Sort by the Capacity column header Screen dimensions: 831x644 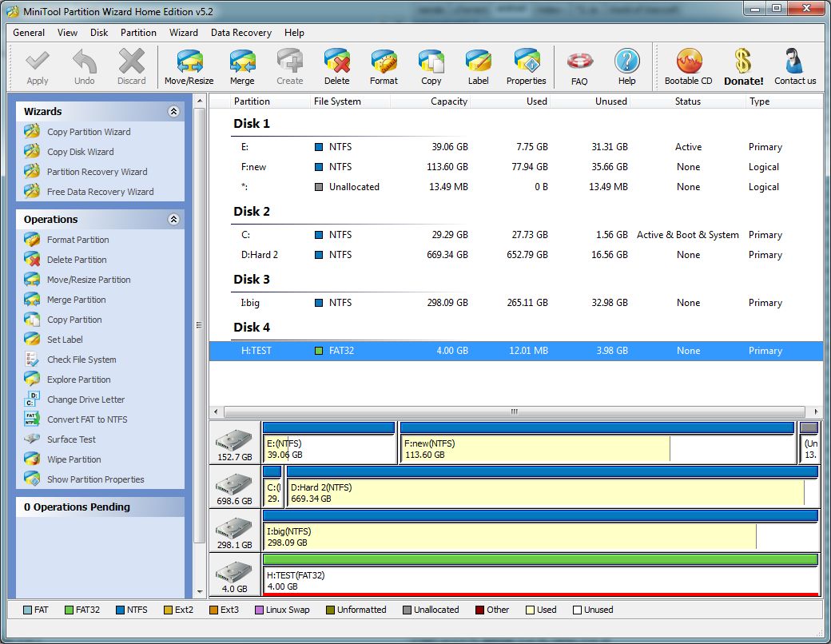click(x=430, y=101)
